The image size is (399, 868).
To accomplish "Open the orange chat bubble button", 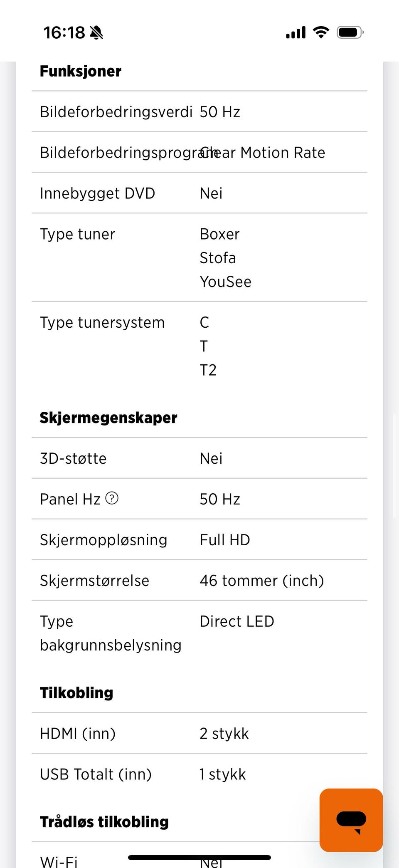I will pyautogui.click(x=351, y=820).
